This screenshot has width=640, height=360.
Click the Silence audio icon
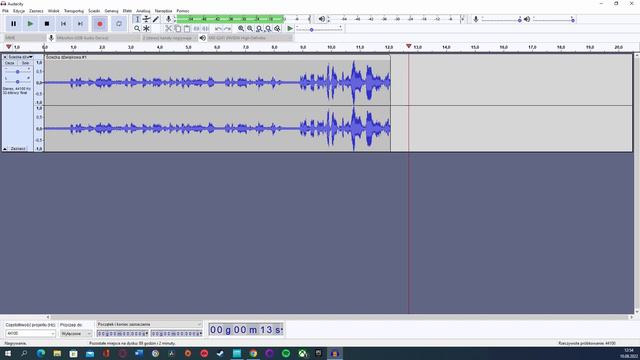(x=205, y=29)
